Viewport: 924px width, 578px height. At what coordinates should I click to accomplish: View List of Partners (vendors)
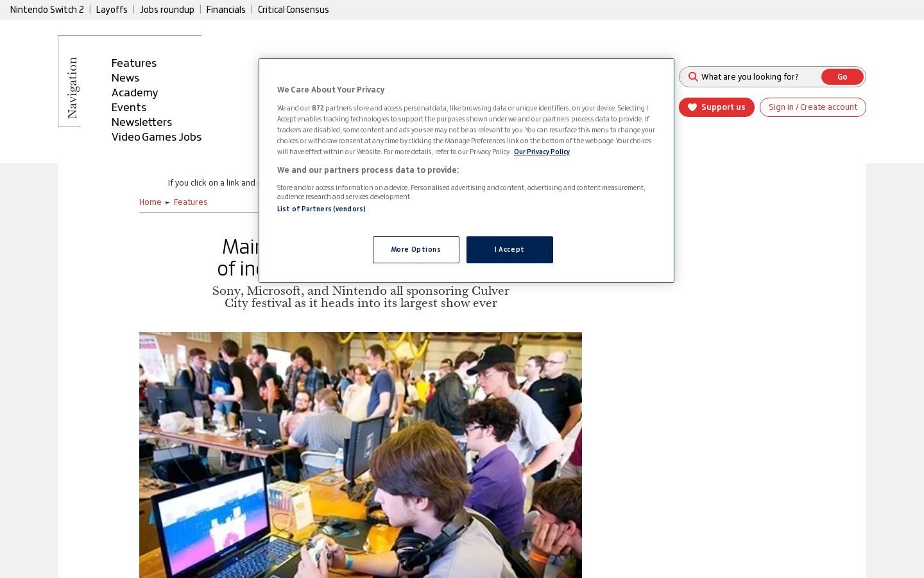(x=321, y=209)
